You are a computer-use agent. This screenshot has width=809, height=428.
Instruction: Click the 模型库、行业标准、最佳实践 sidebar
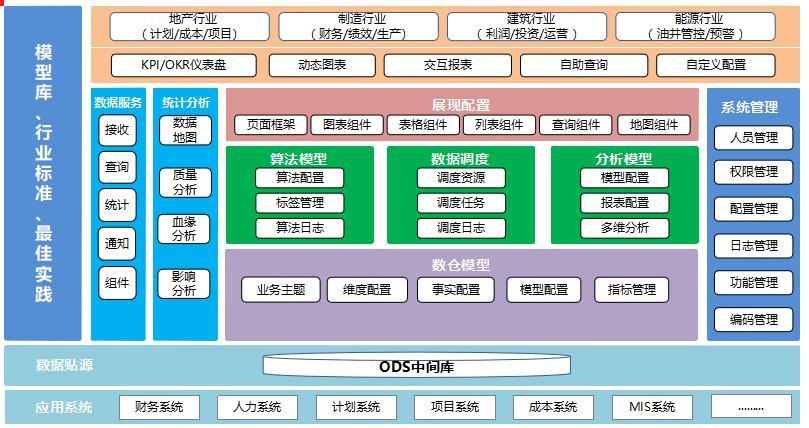[43, 173]
